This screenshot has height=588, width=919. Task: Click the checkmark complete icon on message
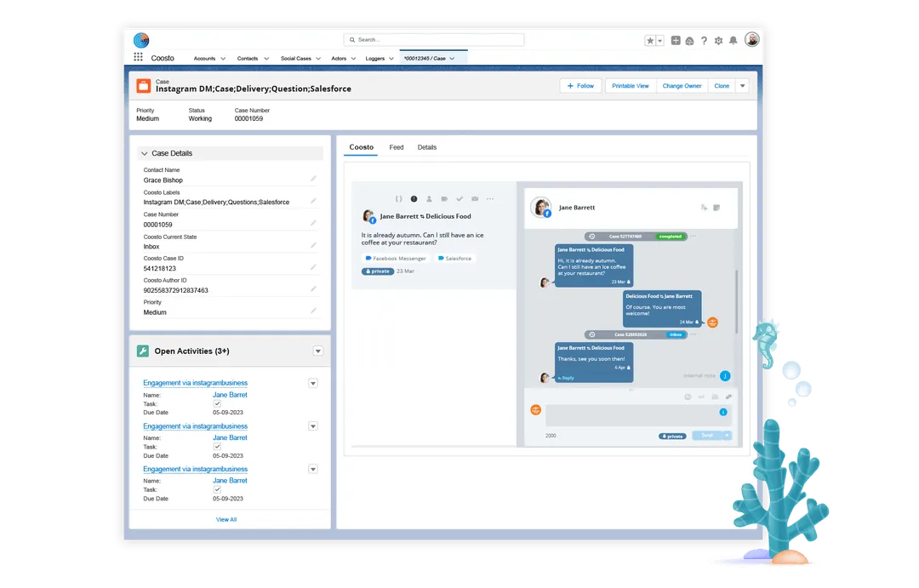[459, 199]
